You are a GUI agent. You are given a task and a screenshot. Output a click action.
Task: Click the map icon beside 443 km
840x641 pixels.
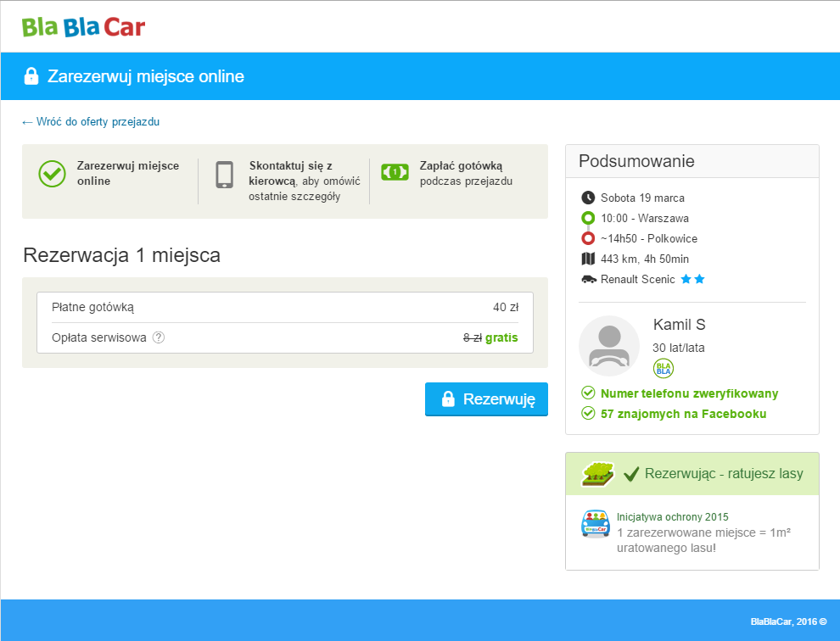[x=588, y=259]
